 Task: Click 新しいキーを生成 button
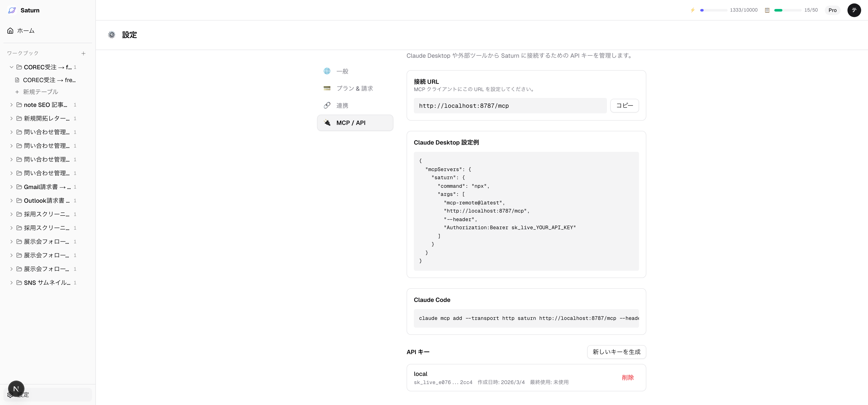coord(616,352)
